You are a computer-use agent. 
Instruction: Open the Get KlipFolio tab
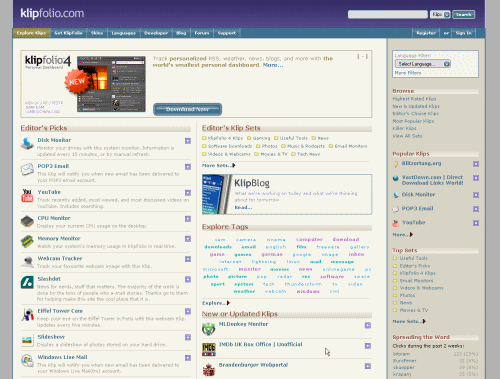[x=68, y=33]
